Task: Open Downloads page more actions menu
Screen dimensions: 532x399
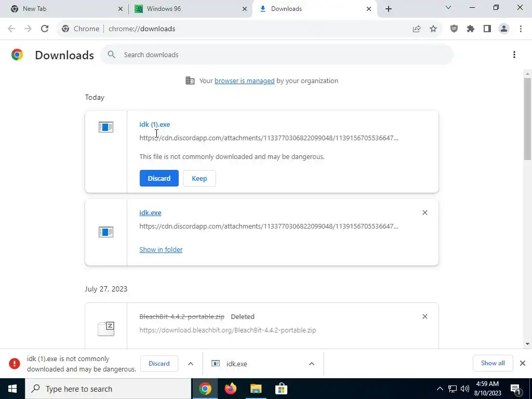Action: tap(514, 55)
